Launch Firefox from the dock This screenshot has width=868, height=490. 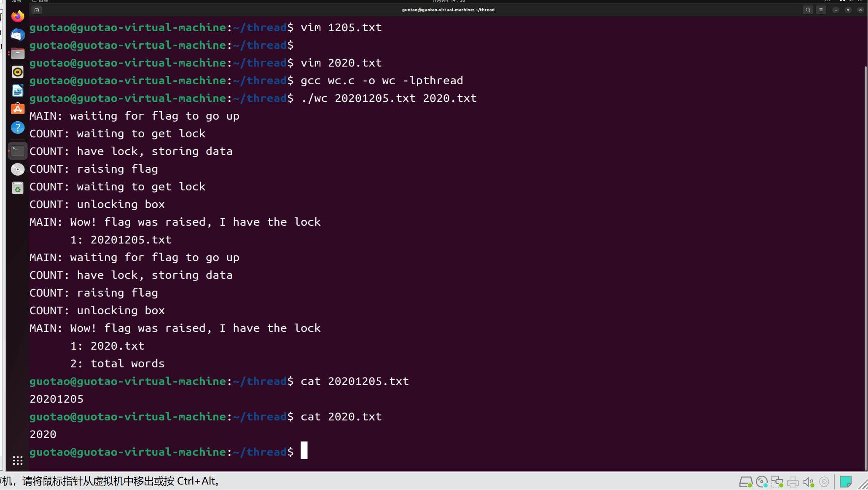coord(18,16)
